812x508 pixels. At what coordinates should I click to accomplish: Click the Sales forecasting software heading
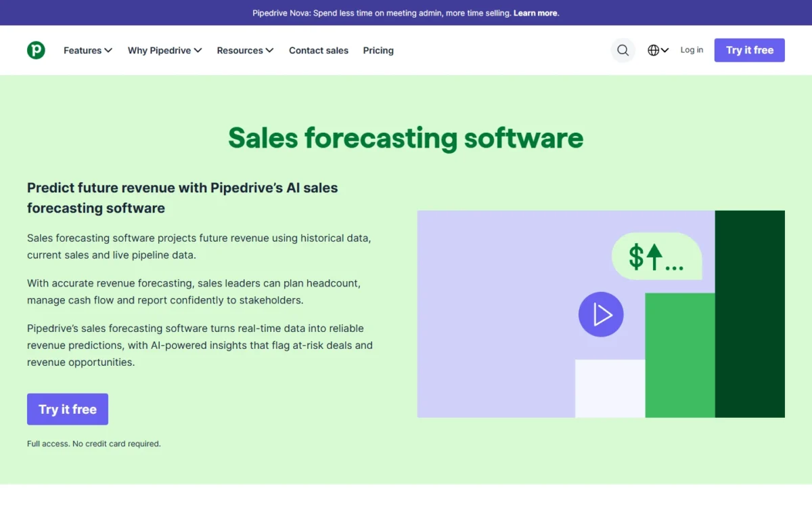(406, 137)
